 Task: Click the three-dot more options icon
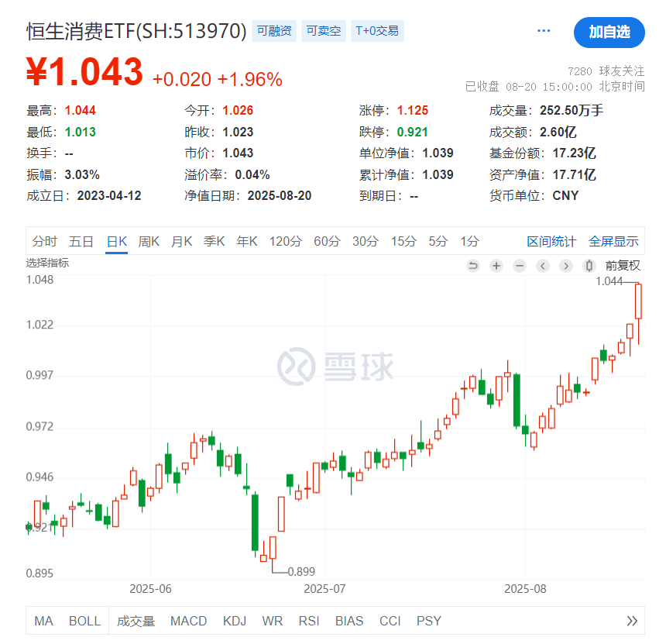[543, 30]
